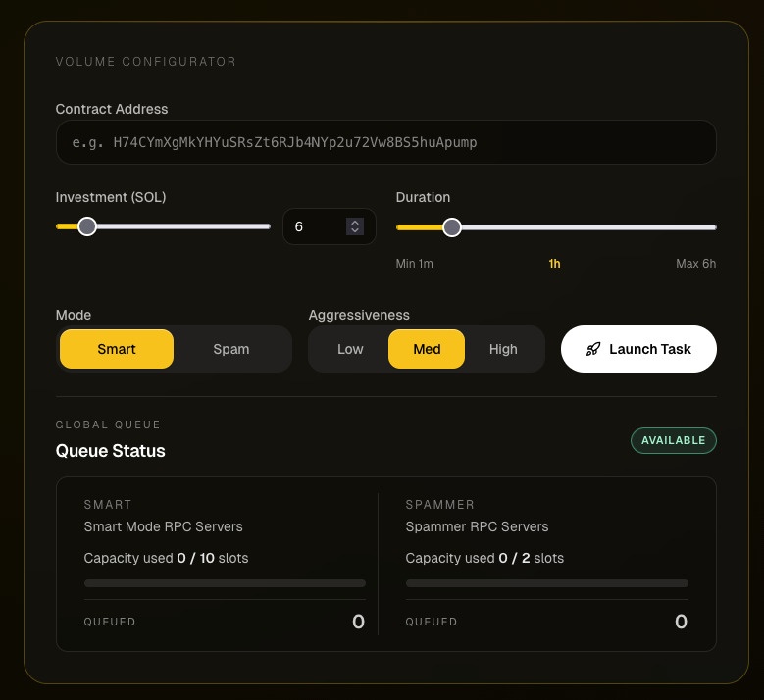Click the Duration slider handle
Screen dimensions: 764x700
pos(452,227)
